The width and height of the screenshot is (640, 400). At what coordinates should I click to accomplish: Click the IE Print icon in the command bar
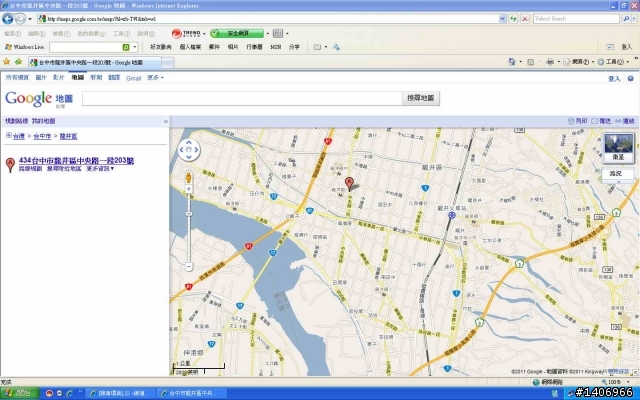pyautogui.click(x=550, y=62)
